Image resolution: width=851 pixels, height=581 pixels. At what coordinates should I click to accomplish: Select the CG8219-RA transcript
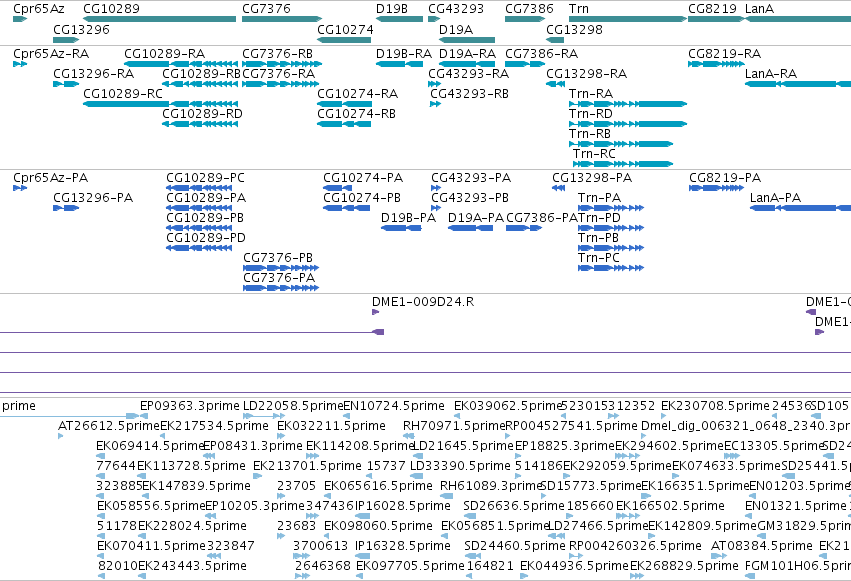(x=716, y=64)
